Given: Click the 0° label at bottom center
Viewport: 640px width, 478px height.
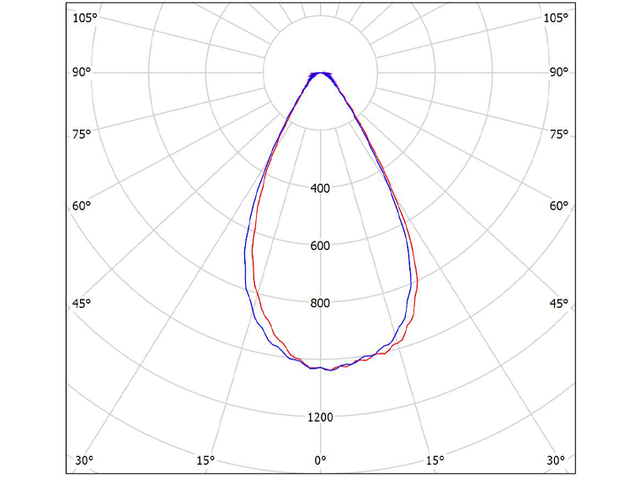Looking at the screenshot, I should click(x=320, y=460).
